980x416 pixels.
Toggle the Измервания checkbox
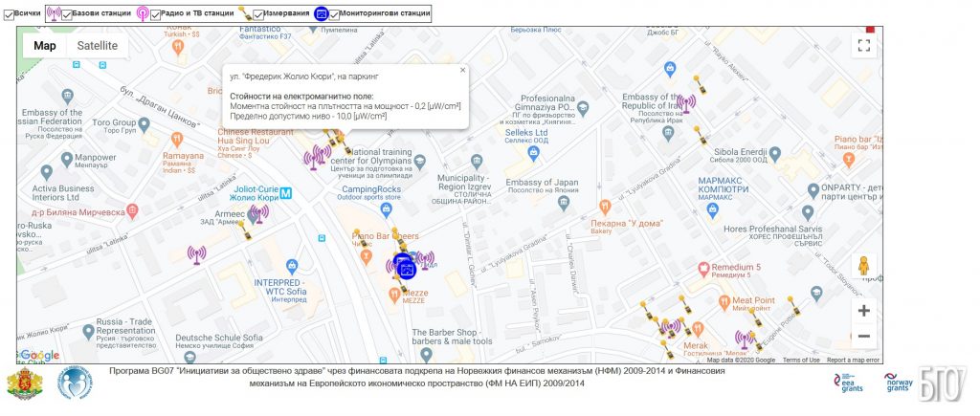(258, 15)
